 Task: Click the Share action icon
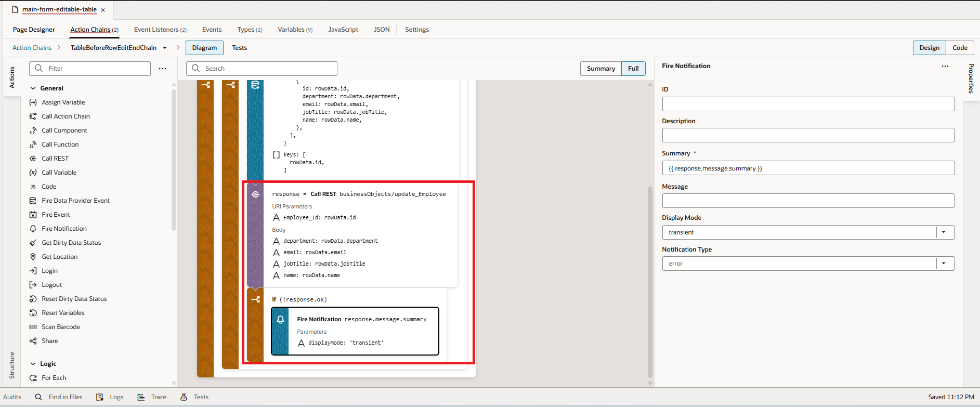[x=33, y=341]
